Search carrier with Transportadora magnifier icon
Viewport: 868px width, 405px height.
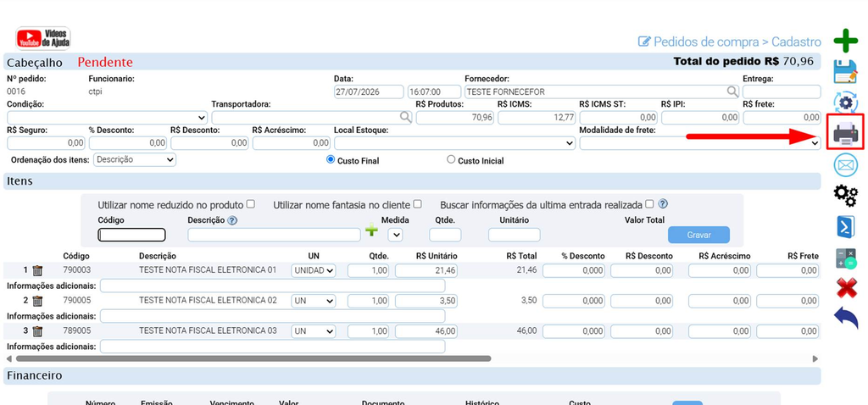[x=406, y=117]
